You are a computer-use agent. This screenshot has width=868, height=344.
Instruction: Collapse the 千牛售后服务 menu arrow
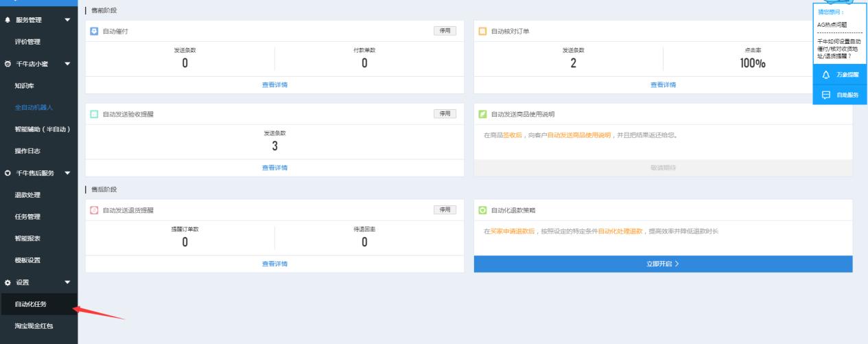point(67,173)
